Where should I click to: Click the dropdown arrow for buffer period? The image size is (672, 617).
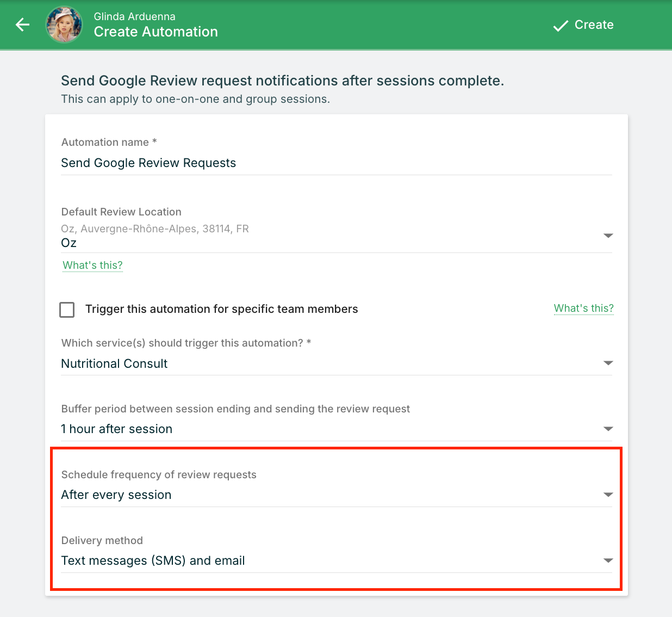pyautogui.click(x=608, y=428)
